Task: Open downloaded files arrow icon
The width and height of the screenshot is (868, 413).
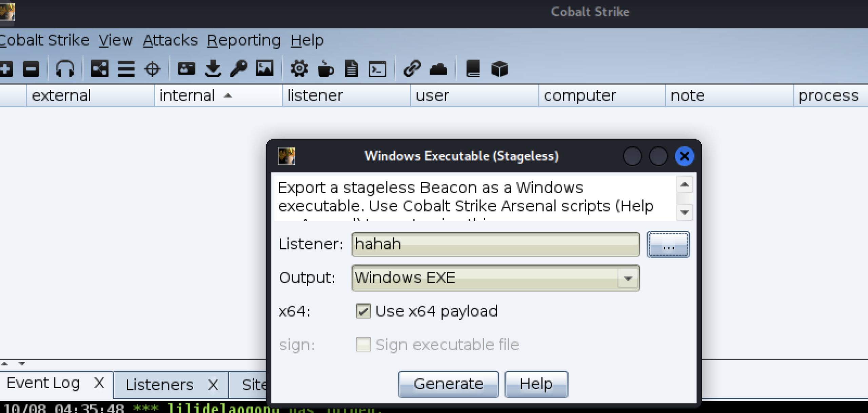Action: (x=213, y=68)
